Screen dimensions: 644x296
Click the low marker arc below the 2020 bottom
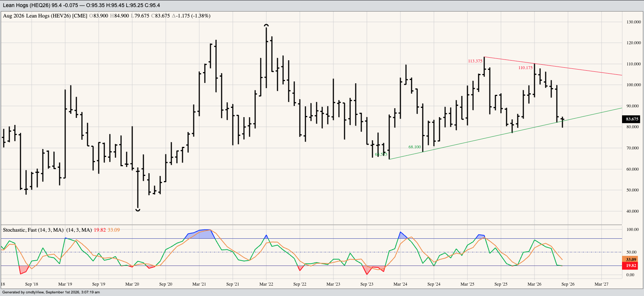(x=138, y=210)
